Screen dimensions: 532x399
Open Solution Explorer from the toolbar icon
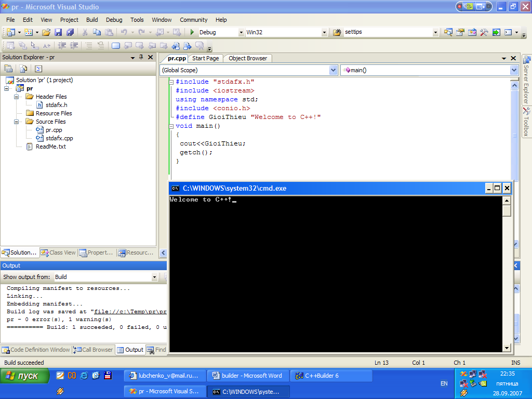coord(448,32)
